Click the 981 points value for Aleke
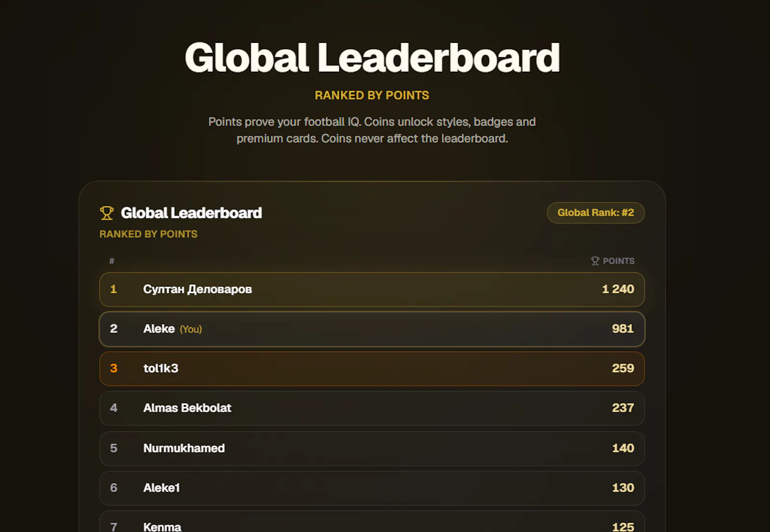Viewport: 770px width, 532px height. tap(623, 329)
